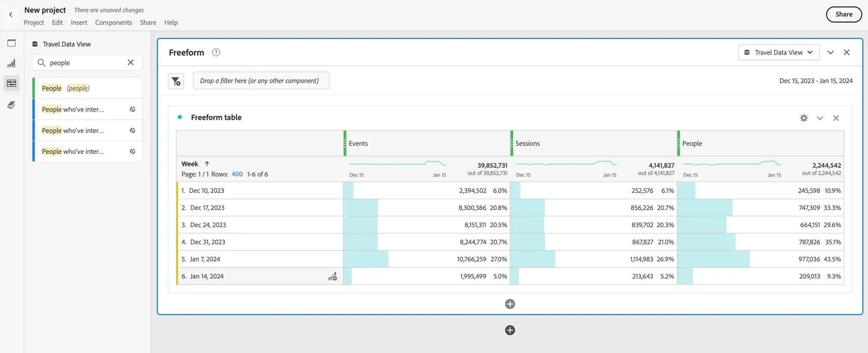This screenshot has height=353, width=868.
Task: Open the date range Dec 15, 2023 - Jan 15, 2024
Action: [x=816, y=81]
